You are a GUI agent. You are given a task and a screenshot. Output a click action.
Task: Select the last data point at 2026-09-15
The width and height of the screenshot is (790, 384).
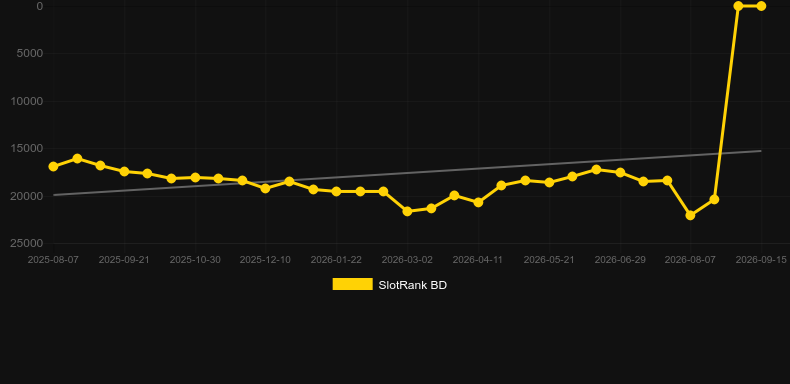tap(761, 6)
